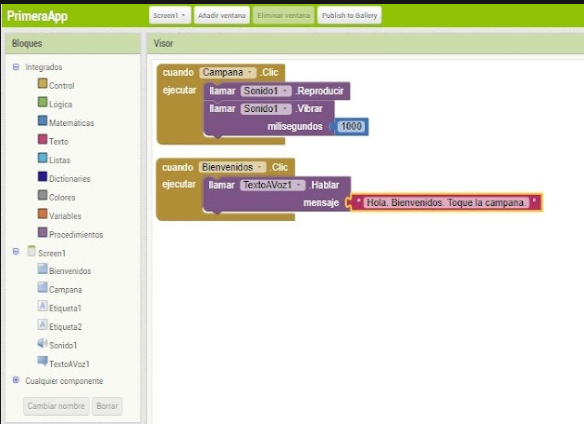This screenshot has height=424, width=584.
Task: Collapse the Screen1 component tree
Action: click(16, 251)
